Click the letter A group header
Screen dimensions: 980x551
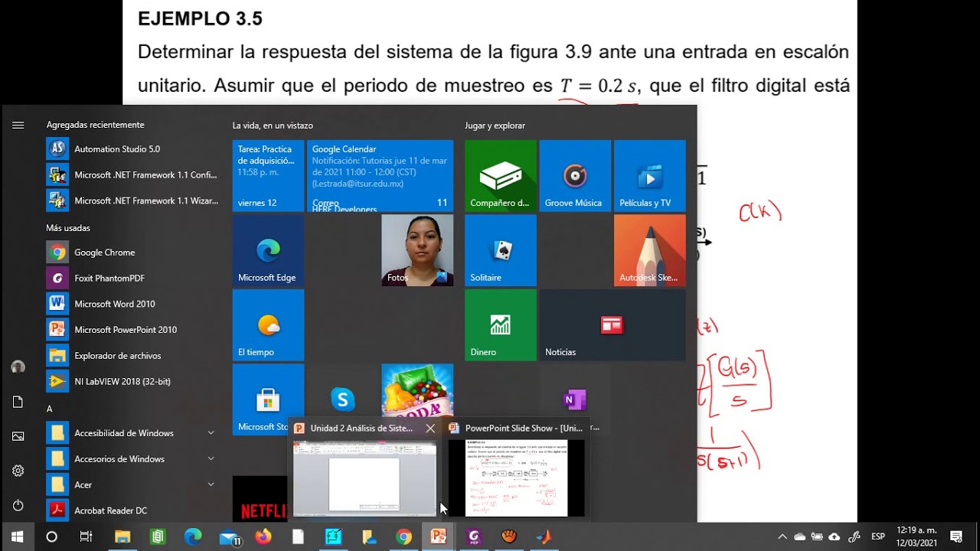(49, 409)
